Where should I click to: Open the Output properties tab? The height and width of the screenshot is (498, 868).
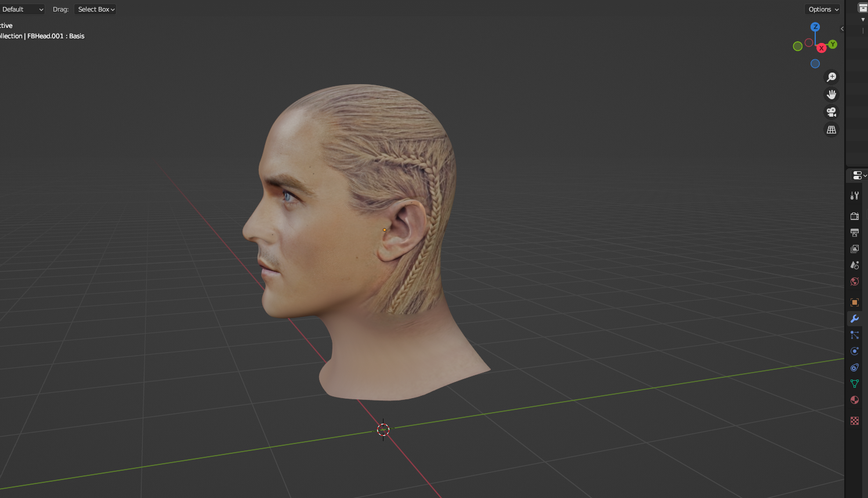click(x=855, y=232)
